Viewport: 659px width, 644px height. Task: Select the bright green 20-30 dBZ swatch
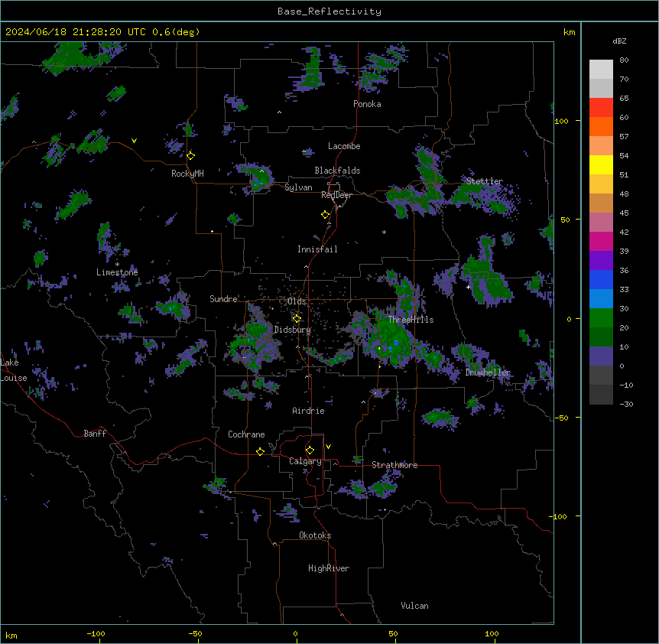pos(601,318)
